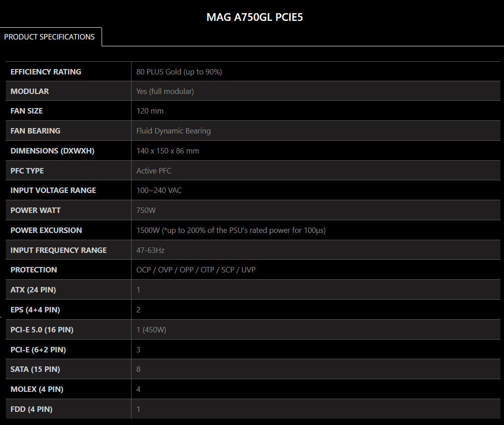Click the MAG A750GL PCIE5 title
This screenshot has width=504, height=425.
click(x=254, y=17)
